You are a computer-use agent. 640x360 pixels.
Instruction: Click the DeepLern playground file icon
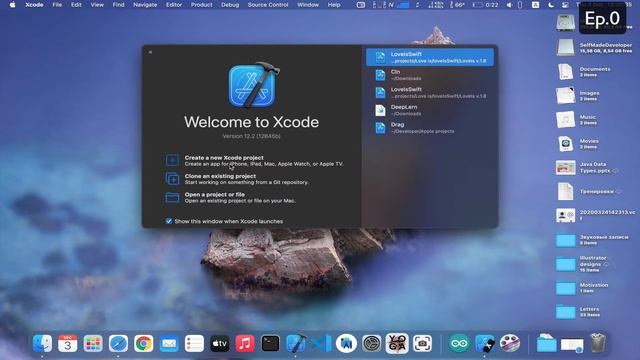pyautogui.click(x=380, y=110)
